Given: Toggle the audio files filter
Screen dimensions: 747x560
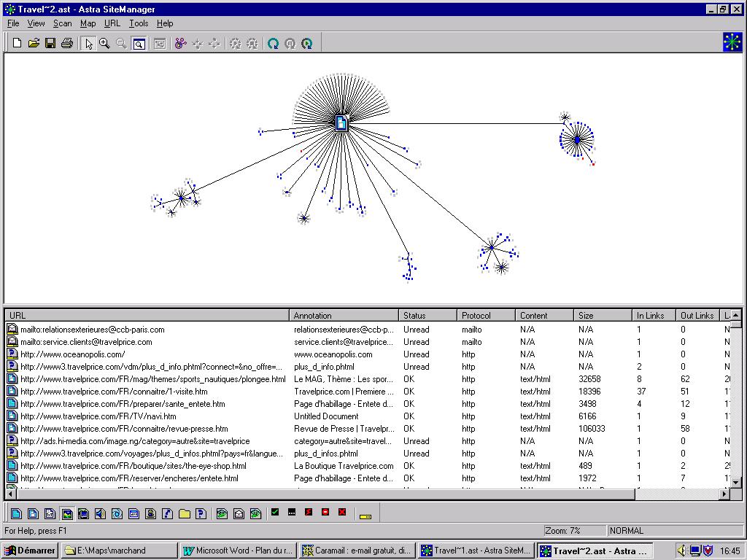Looking at the screenshot, I should tap(100, 513).
